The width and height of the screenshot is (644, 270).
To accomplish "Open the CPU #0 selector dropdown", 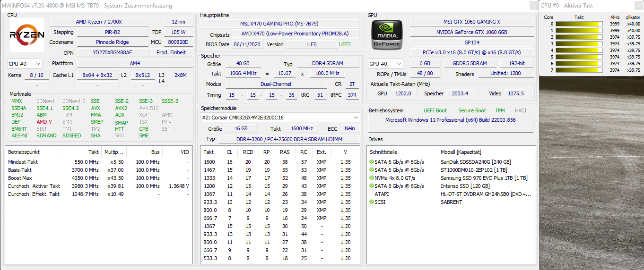I will [25, 64].
